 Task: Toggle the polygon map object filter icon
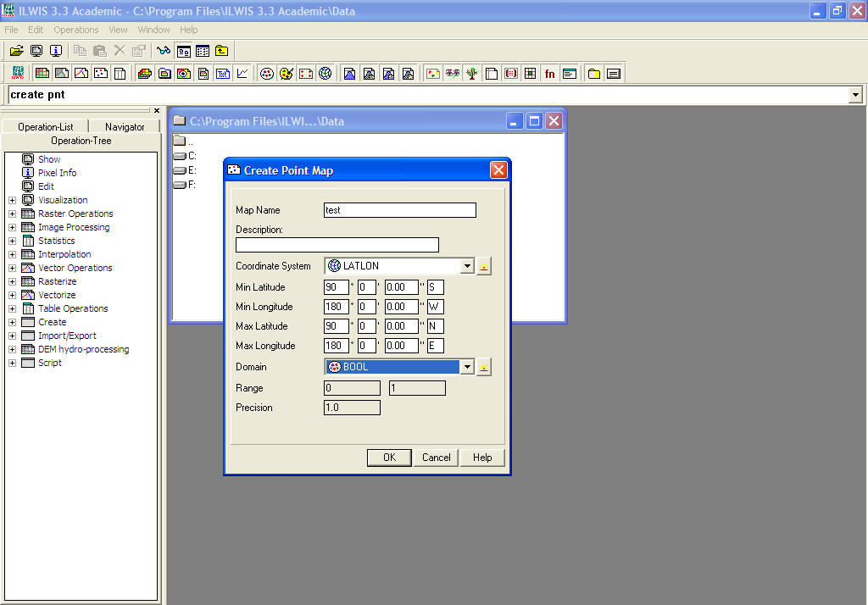[62, 73]
